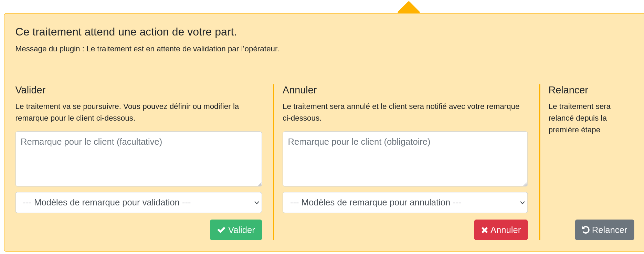Click the X icon on the Annuler button

pos(485,230)
